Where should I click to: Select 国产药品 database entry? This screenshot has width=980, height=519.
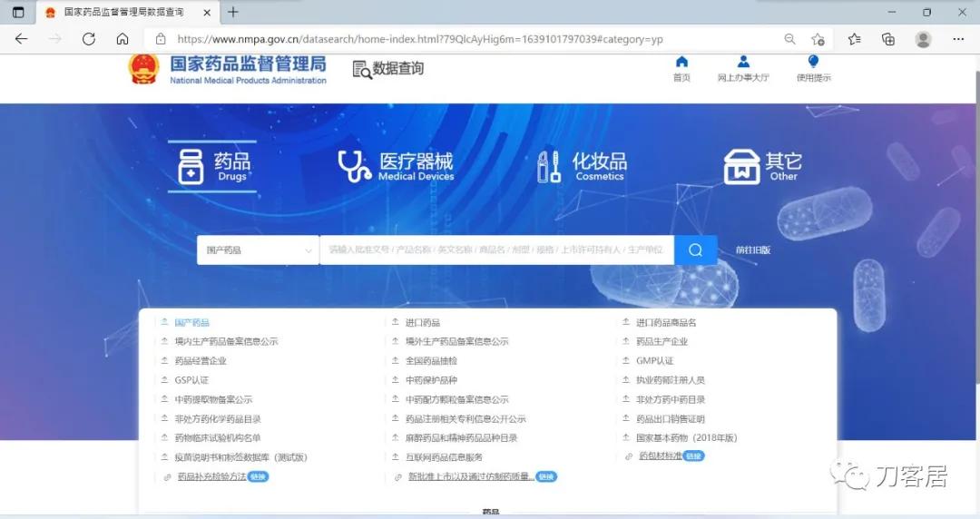(x=191, y=323)
